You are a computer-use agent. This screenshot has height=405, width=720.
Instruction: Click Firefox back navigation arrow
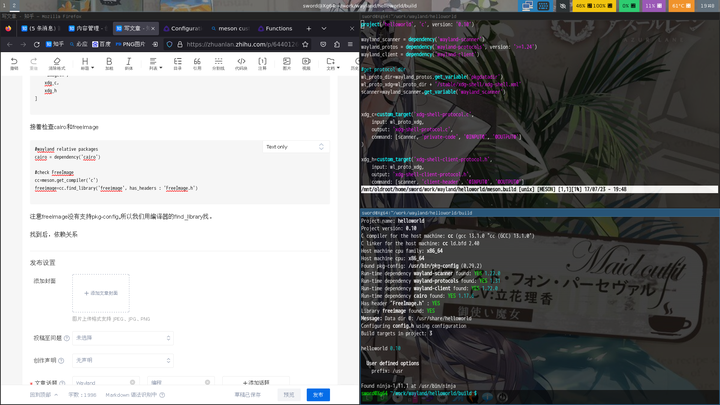click(10, 44)
